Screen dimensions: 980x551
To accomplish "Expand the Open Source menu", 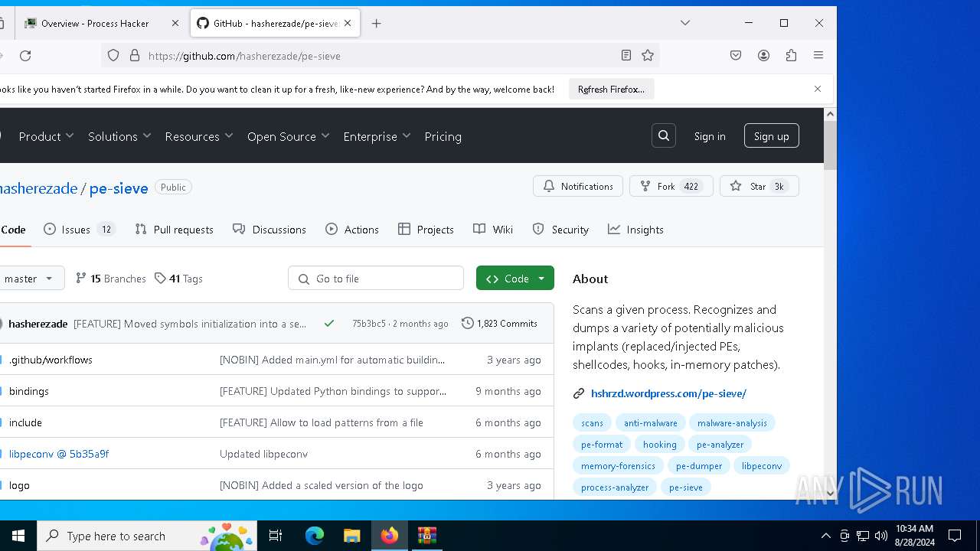I will [288, 136].
